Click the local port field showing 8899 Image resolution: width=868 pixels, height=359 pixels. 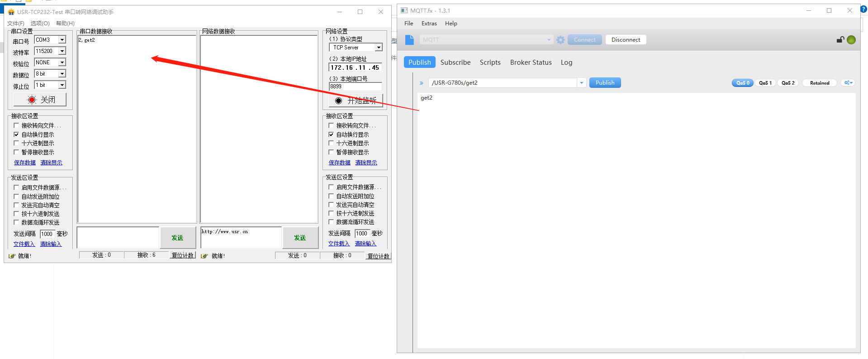[355, 86]
